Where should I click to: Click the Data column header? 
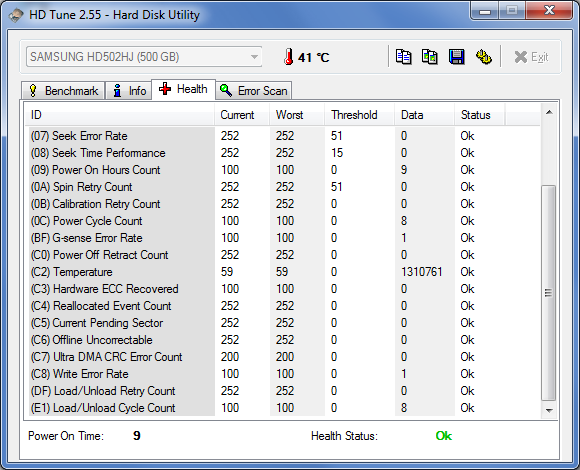424,115
